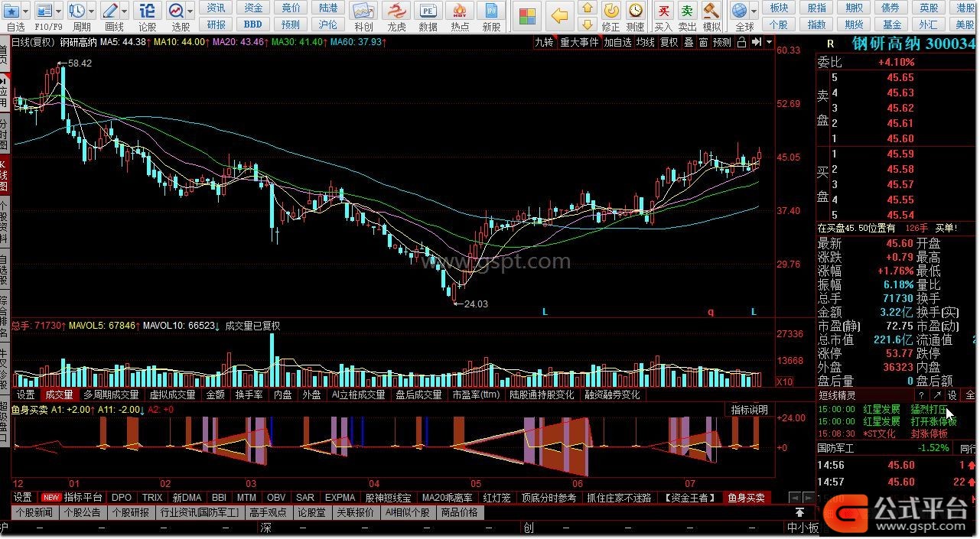Viewport: 980px width, 539px height.
Task: Click the 设置 button in volume tabs row
Action: (x=26, y=395)
